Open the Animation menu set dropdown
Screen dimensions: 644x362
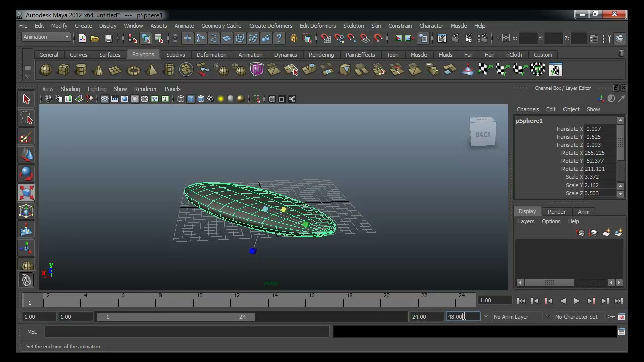[x=46, y=37]
